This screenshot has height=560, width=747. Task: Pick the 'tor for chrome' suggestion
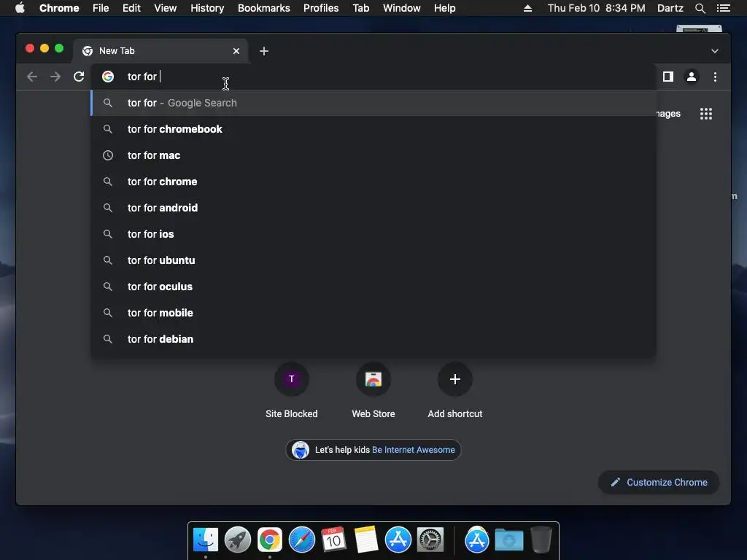[x=373, y=182]
